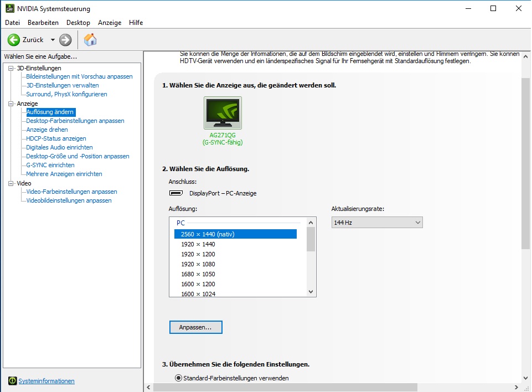Click horizontal scrollbar right arrow
Screen dimensions: 532x392
[x=516, y=387]
